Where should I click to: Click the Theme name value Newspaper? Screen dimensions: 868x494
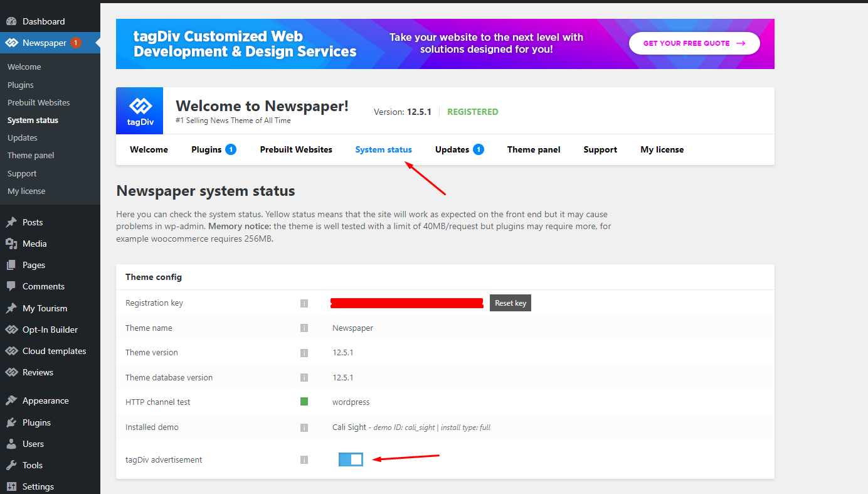(352, 328)
